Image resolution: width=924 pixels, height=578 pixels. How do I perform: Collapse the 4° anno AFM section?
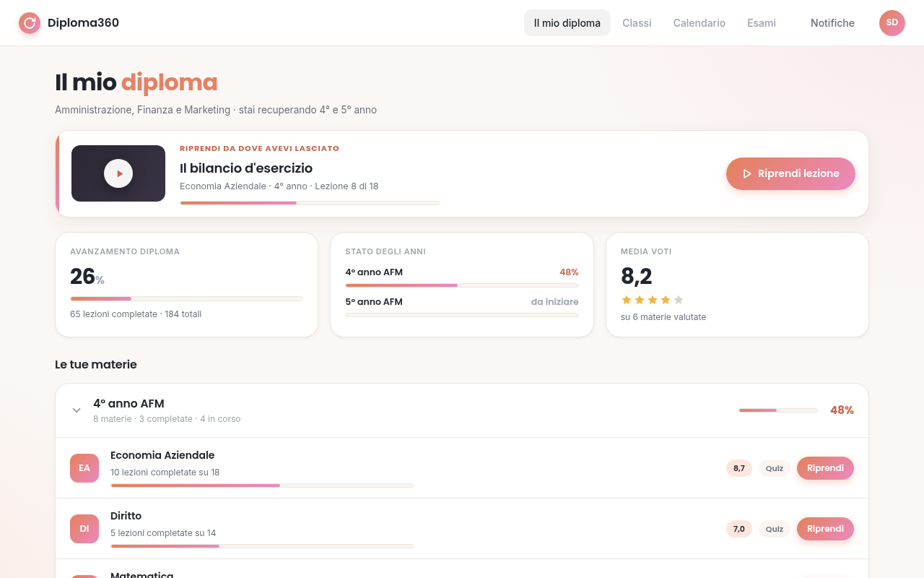77,410
